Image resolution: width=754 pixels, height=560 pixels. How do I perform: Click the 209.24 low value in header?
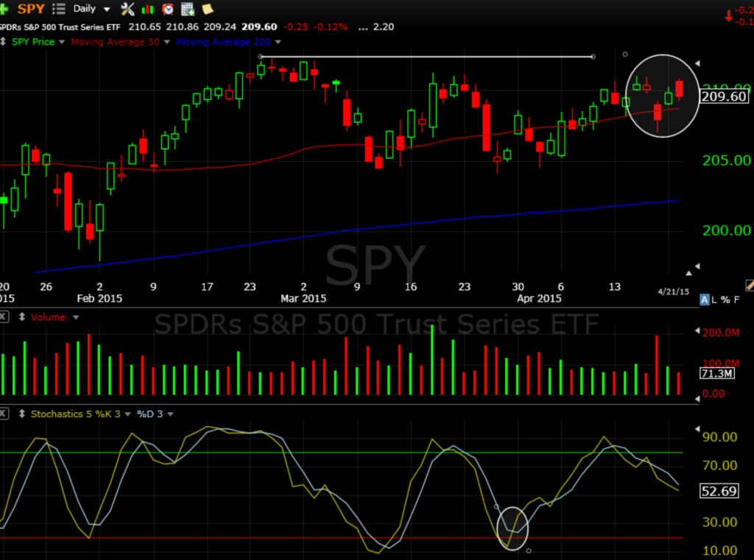point(220,27)
